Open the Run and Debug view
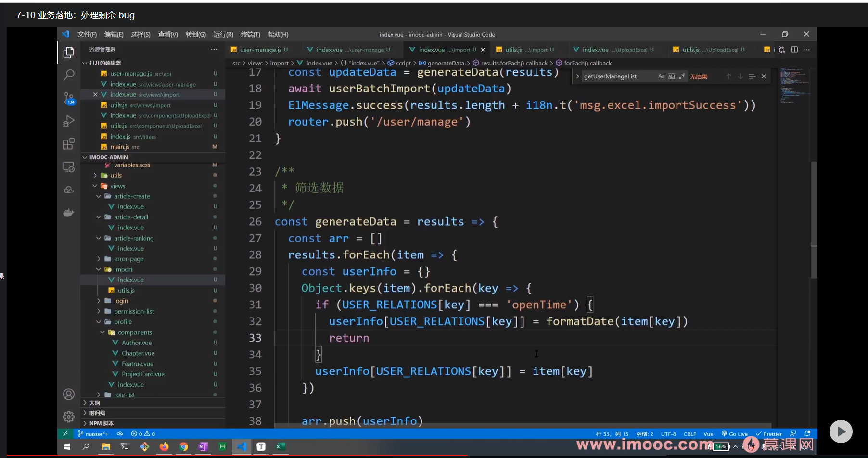This screenshot has width=868, height=458. pyautogui.click(x=69, y=121)
